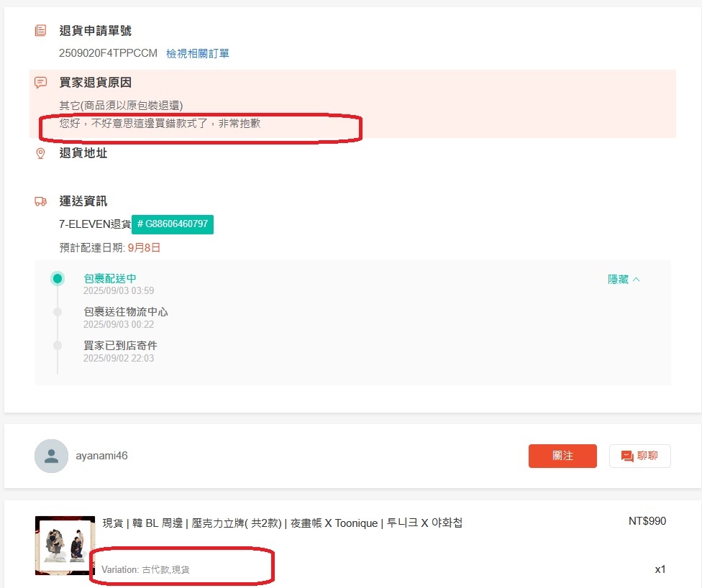Click the return ID 2509020F4TPPCCM

(108, 53)
